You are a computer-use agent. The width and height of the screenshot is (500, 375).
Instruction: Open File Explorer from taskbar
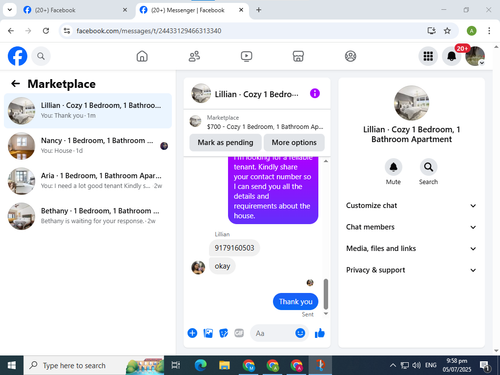(x=224, y=365)
